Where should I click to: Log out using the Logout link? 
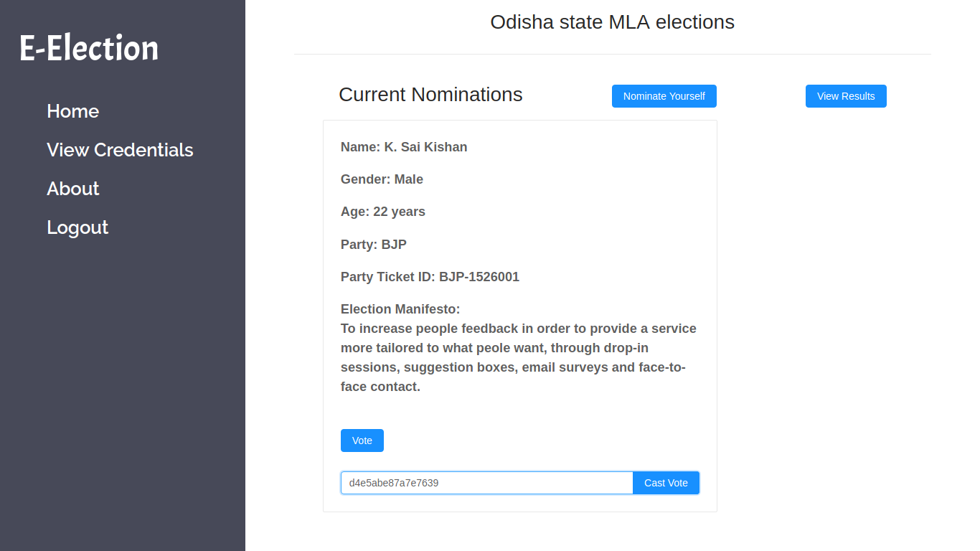(x=77, y=227)
